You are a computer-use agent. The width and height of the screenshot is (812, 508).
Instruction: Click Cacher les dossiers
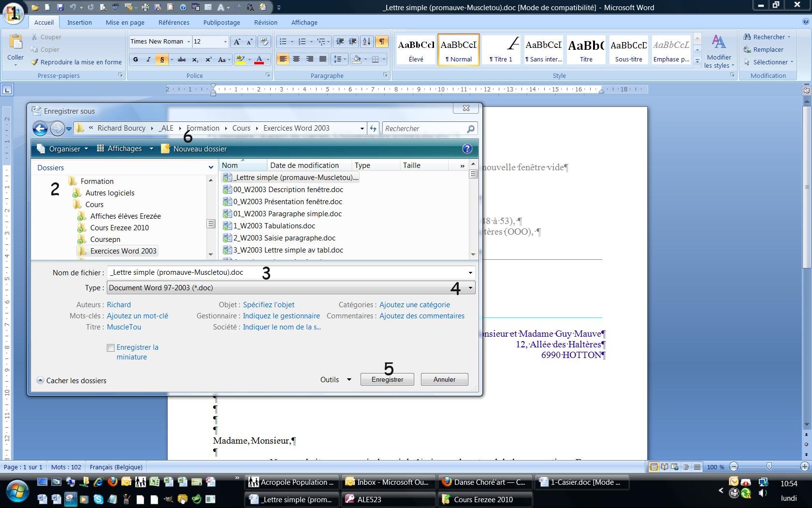point(72,381)
